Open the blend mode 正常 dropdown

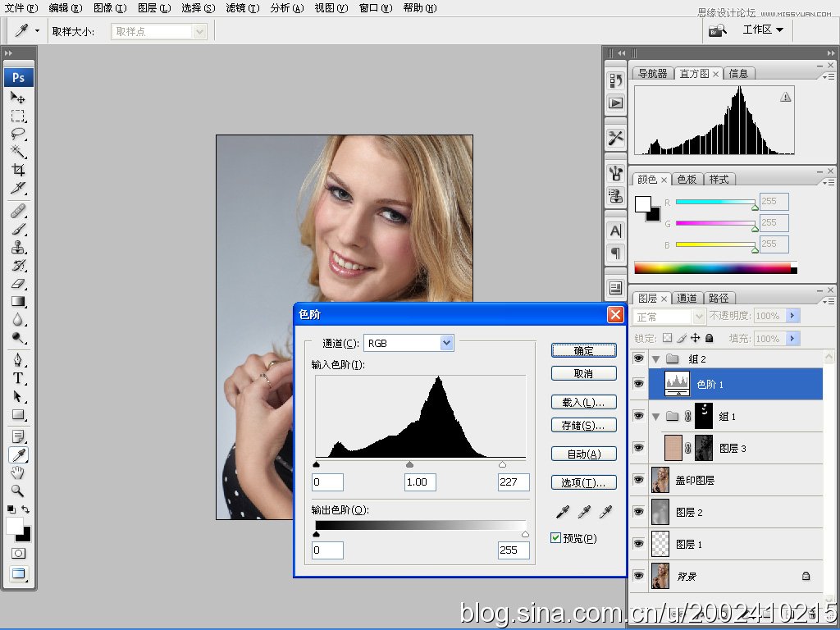tap(669, 317)
